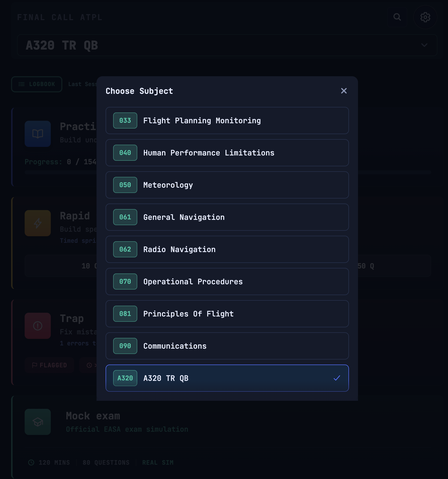The height and width of the screenshot is (479, 448).
Task: Select A320 TR QB checked option
Action: pyautogui.click(x=227, y=378)
